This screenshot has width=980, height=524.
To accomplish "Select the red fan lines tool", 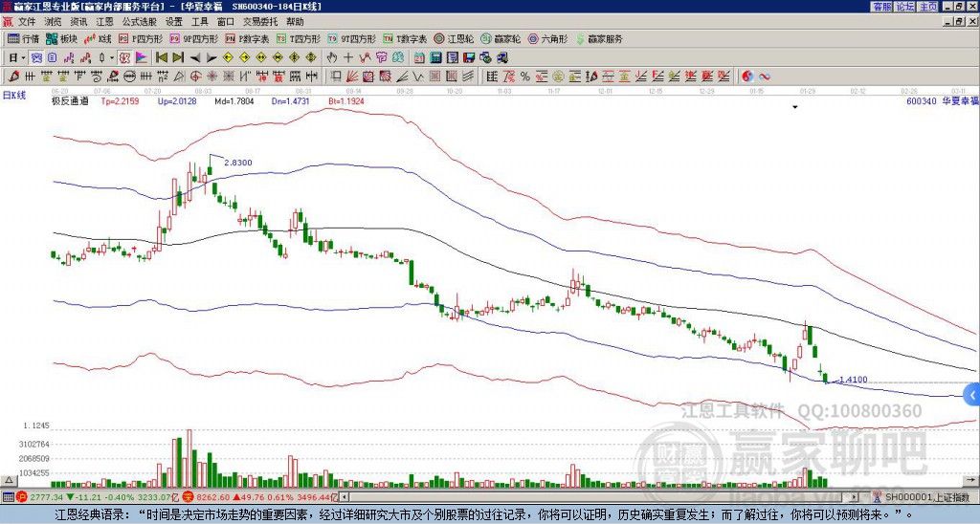I will (x=352, y=76).
